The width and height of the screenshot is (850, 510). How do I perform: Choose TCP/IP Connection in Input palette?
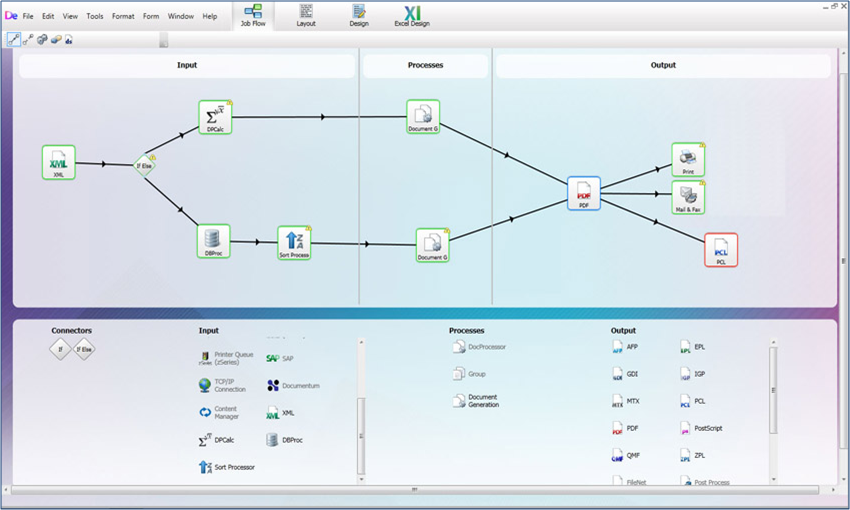point(222,385)
